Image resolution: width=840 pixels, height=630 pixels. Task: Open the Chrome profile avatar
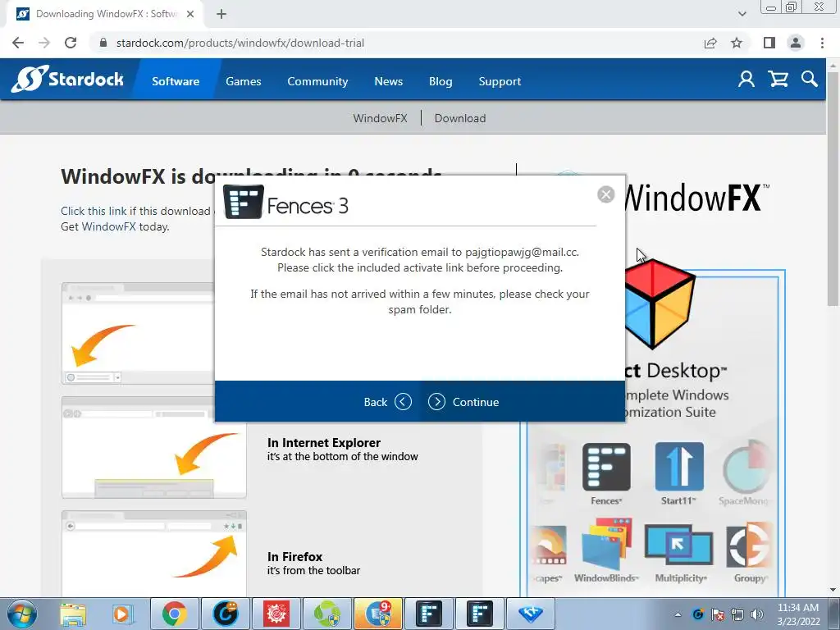click(796, 43)
